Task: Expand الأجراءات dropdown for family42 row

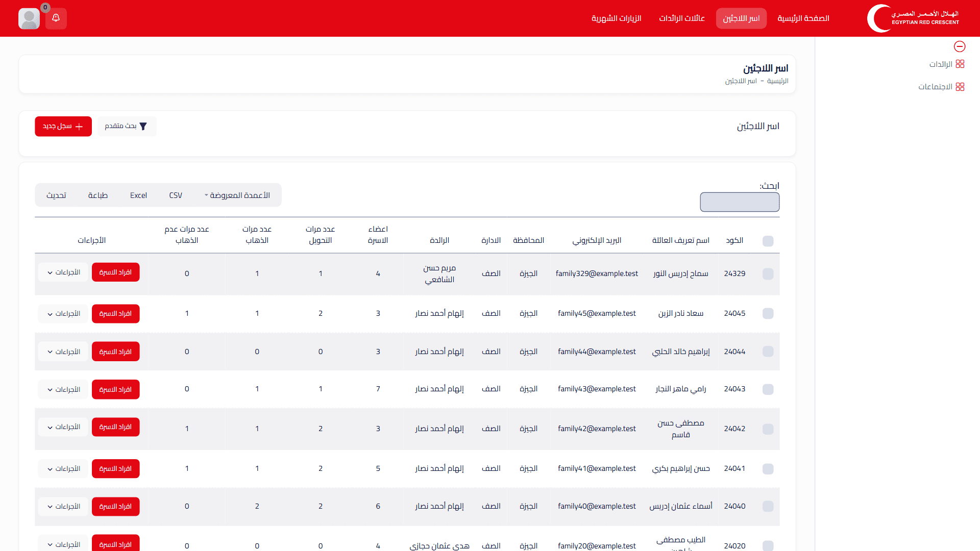Action: pyautogui.click(x=64, y=427)
